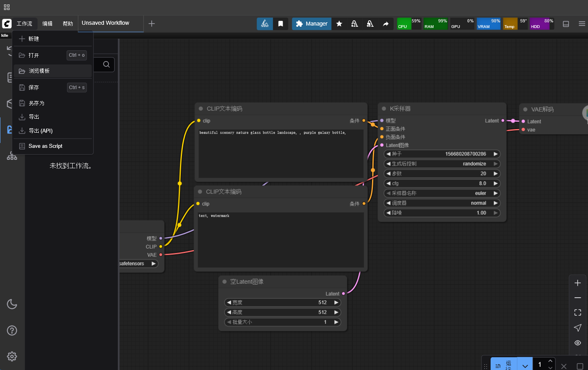Image resolution: width=588 pixels, height=370 pixels.
Task: Click the star icon next to Manager
Action: pos(339,24)
